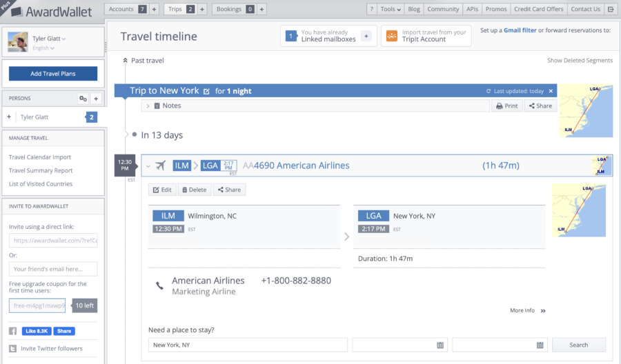The width and height of the screenshot is (621, 364).
Task: Edit the Trip to New York title
Action: (206, 92)
